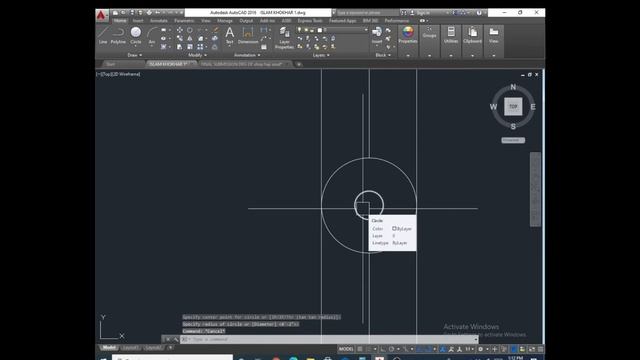Select the Polyline tool
The image size is (640, 360).
(x=118, y=35)
